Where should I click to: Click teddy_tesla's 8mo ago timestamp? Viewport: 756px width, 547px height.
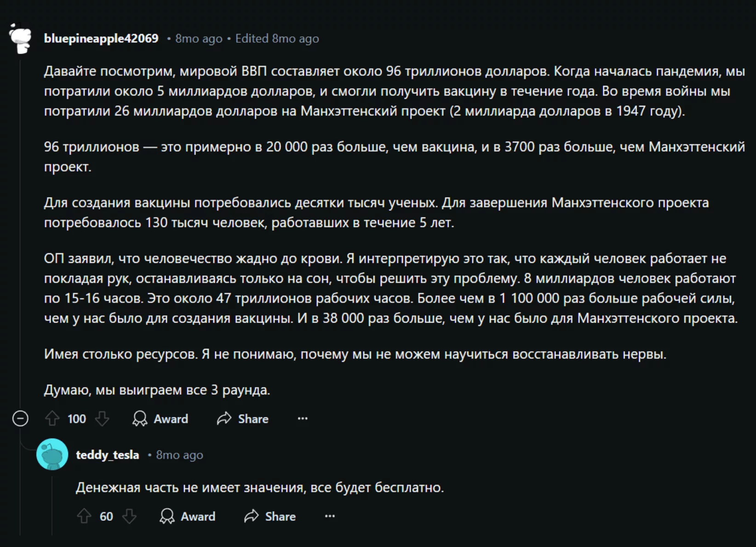[179, 455]
